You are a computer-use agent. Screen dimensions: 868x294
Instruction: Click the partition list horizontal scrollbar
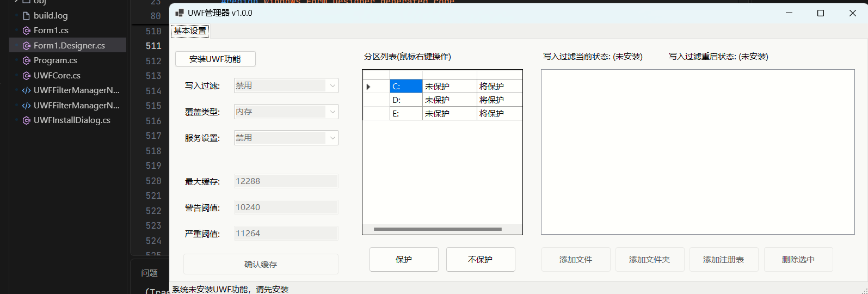438,229
